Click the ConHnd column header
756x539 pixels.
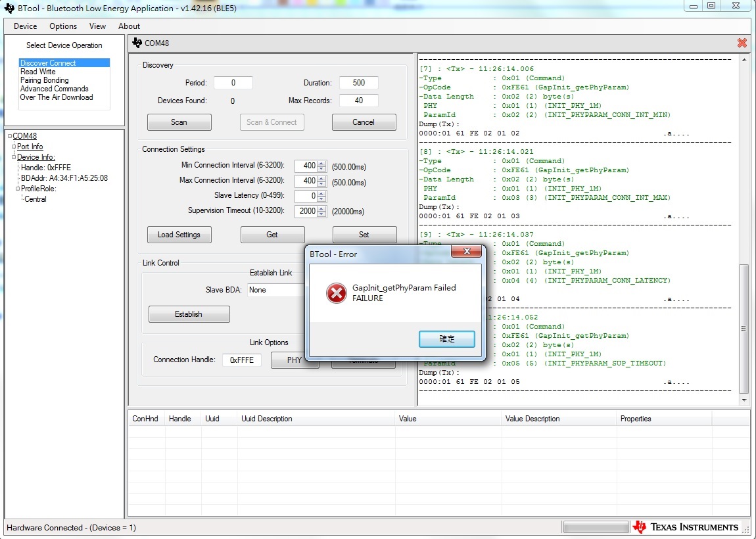(146, 419)
